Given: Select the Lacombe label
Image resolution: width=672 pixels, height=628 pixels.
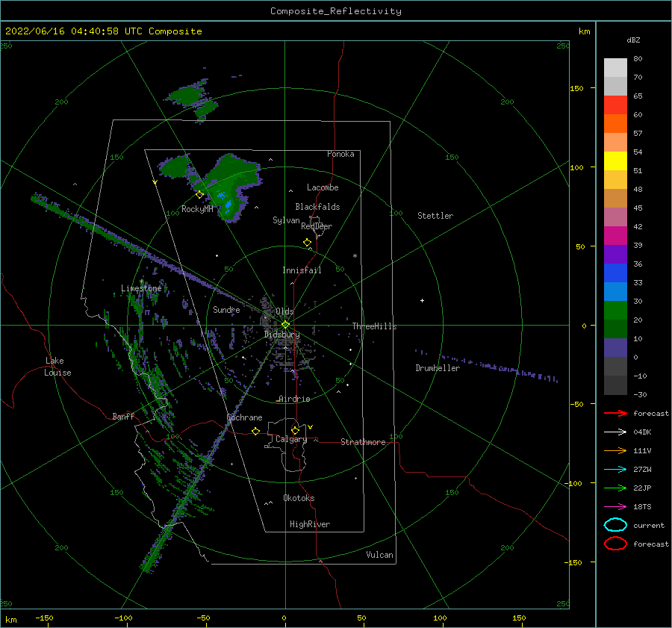Looking at the screenshot, I should [x=323, y=187].
